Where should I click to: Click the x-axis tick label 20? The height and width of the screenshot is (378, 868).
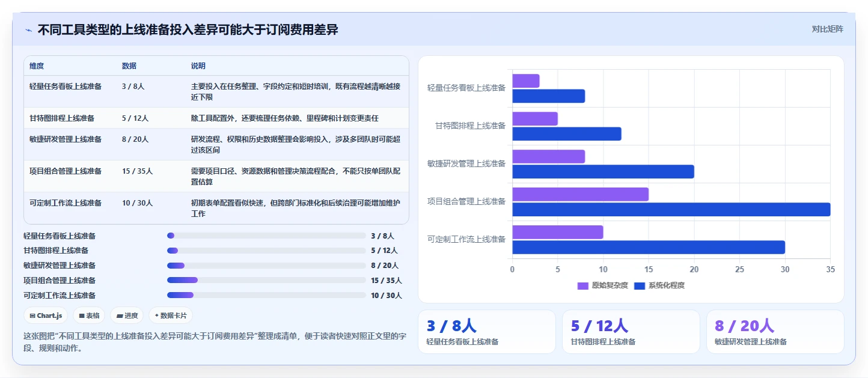(x=694, y=270)
